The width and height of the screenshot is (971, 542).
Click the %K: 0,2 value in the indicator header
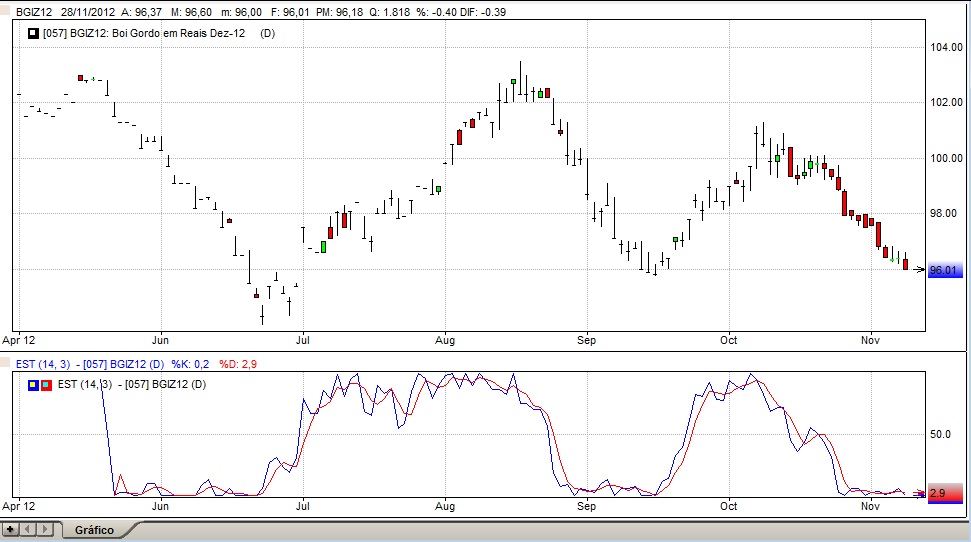[191, 363]
